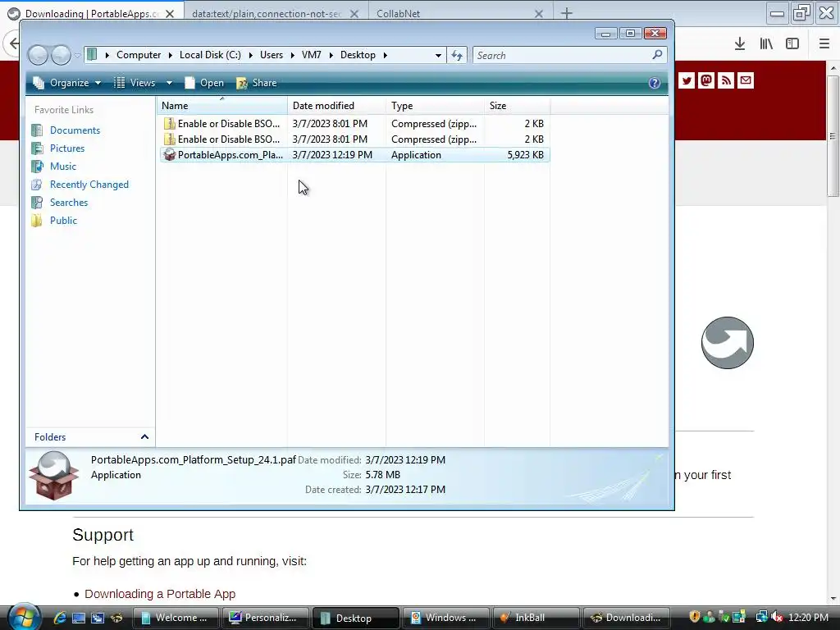Click the magnifier icon in Search box
This screenshot has width=840, height=630.
(x=658, y=55)
